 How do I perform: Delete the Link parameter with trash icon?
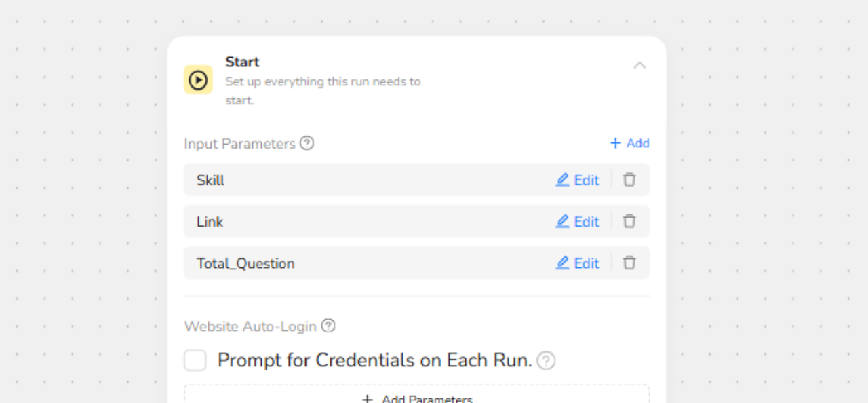pyautogui.click(x=629, y=222)
